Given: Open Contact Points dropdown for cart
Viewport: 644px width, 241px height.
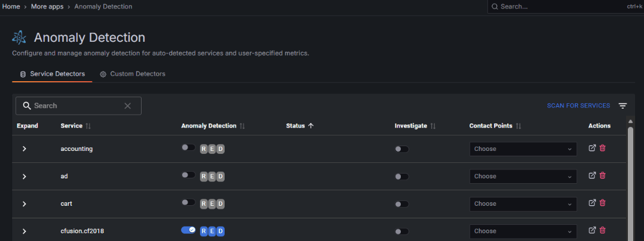Looking at the screenshot, I should point(523,203).
